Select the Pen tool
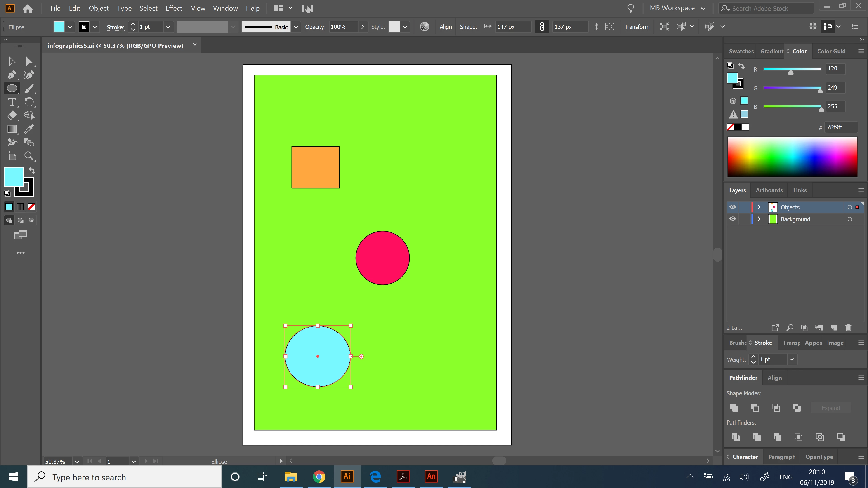Image resolution: width=868 pixels, height=488 pixels. click(12, 75)
